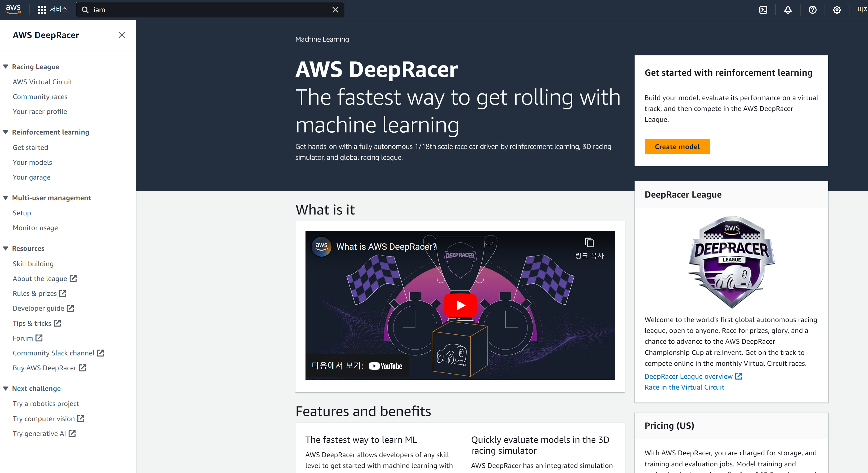The width and height of the screenshot is (868, 473).
Task: Clear the iam search text
Action: pos(335,10)
